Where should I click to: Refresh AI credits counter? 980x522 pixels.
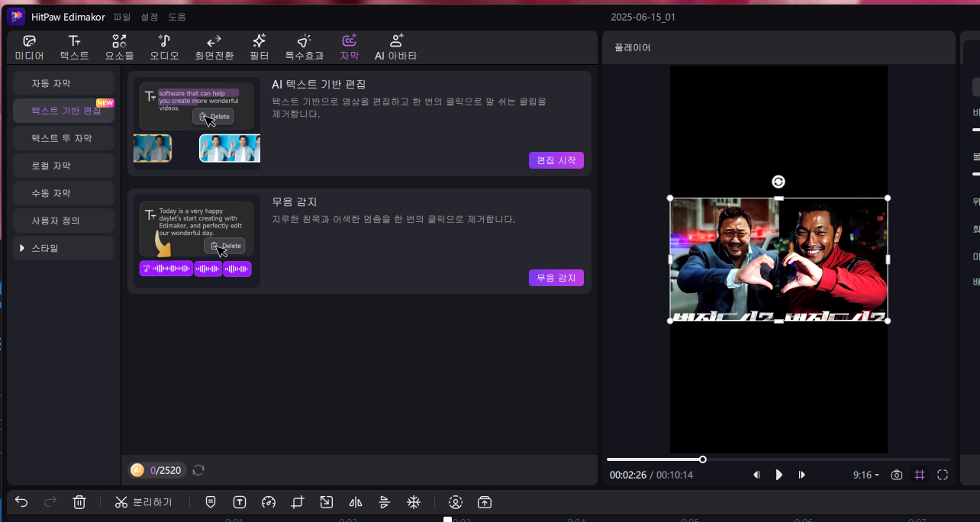point(198,470)
